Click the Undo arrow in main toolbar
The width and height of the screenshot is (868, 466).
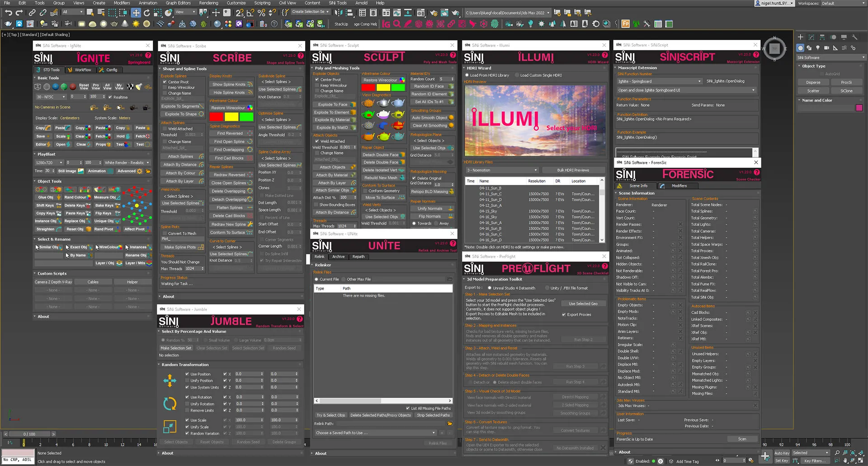pyautogui.click(x=8, y=13)
